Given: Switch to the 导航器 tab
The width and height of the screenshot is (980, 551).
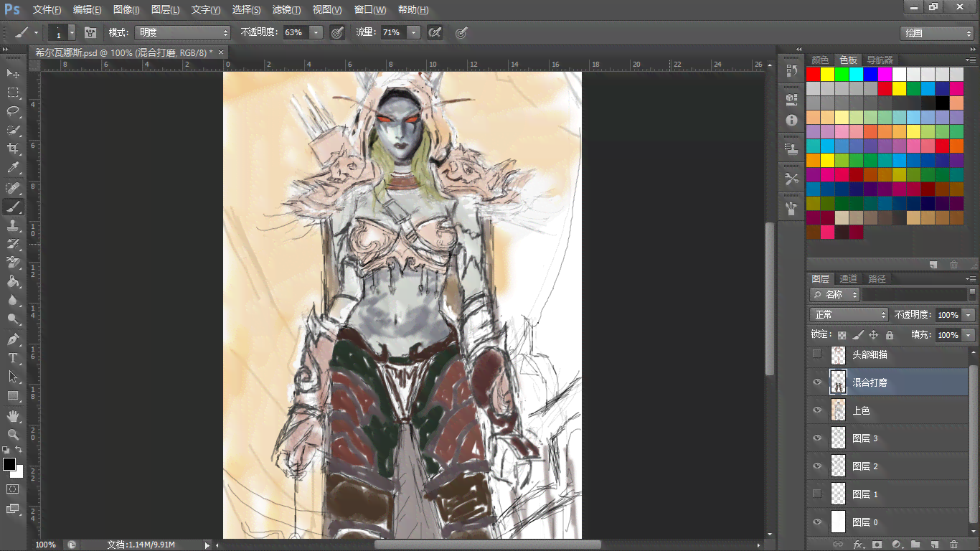Looking at the screenshot, I should click(x=880, y=60).
